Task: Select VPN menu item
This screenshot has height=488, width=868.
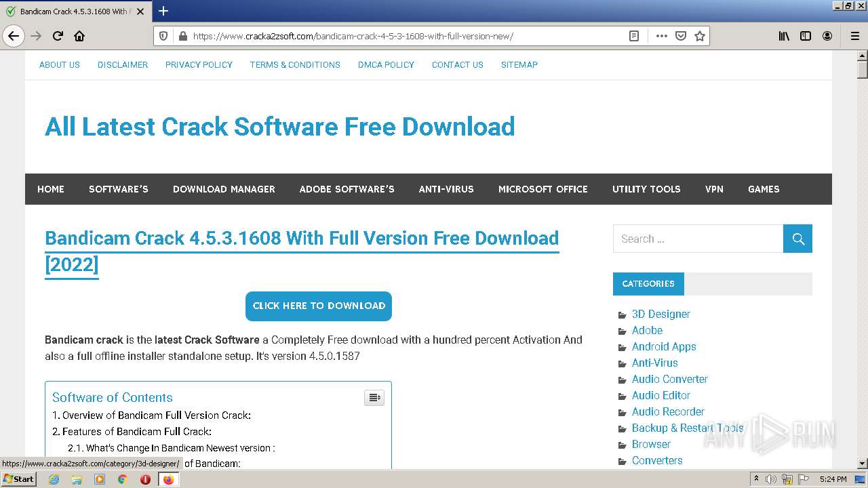Action: pyautogui.click(x=714, y=189)
